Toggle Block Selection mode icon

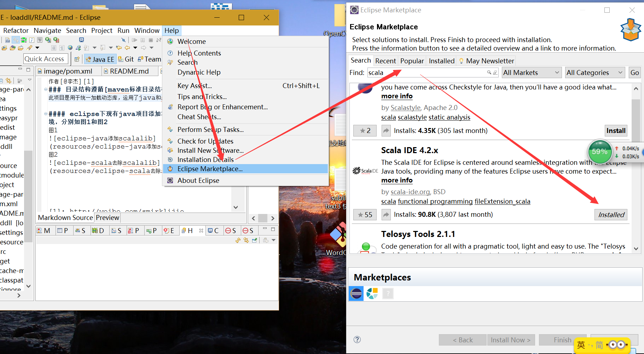click(x=54, y=48)
